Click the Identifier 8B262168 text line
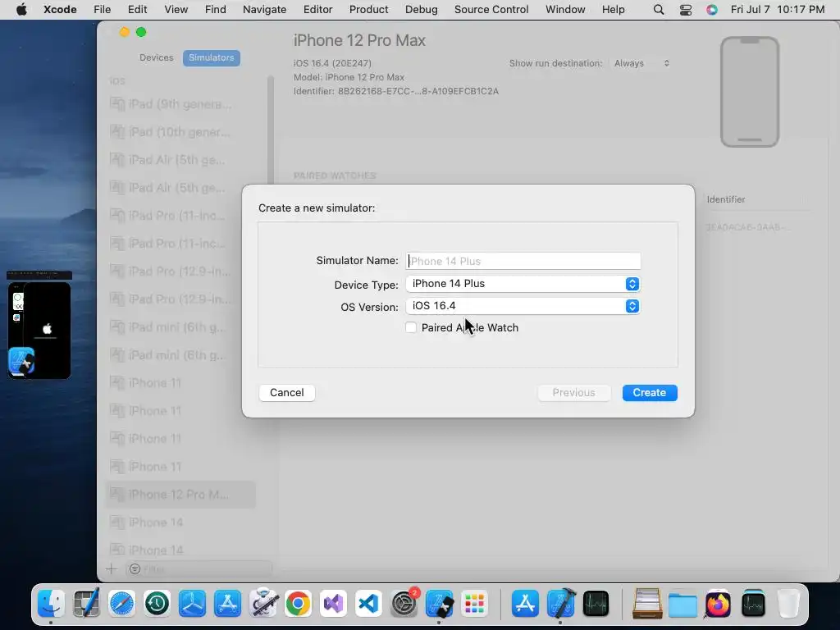Image resolution: width=840 pixels, height=630 pixels. tap(396, 91)
